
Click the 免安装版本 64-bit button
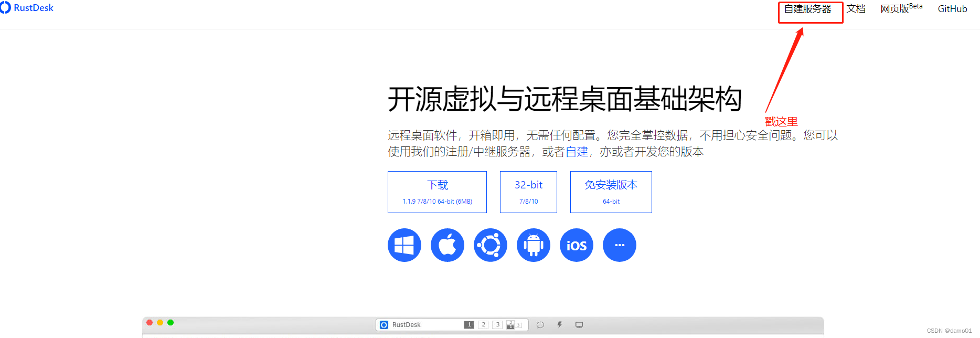[x=611, y=192]
